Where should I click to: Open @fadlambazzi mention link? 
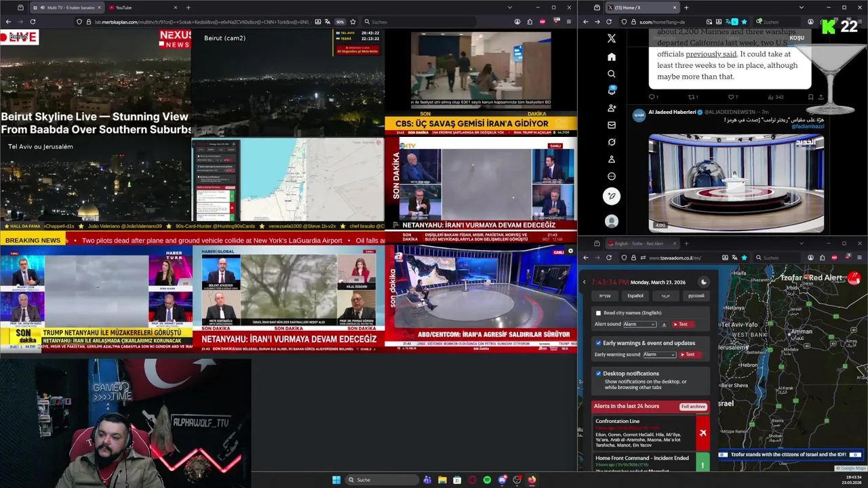pyautogui.click(x=807, y=126)
